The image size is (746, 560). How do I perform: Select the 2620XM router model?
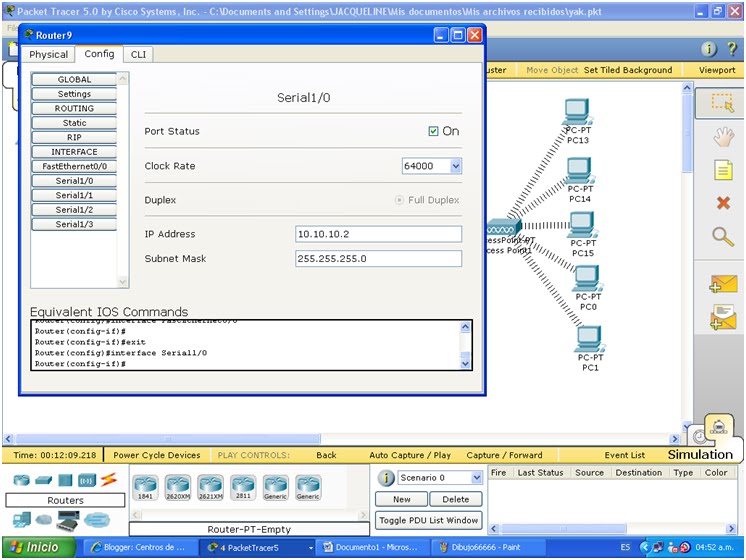(x=177, y=488)
